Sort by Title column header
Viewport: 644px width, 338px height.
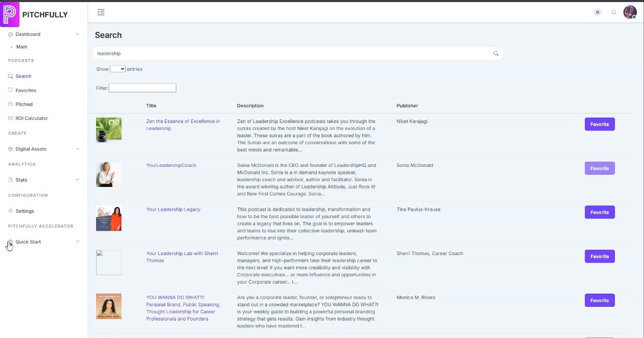(x=151, y=106)
